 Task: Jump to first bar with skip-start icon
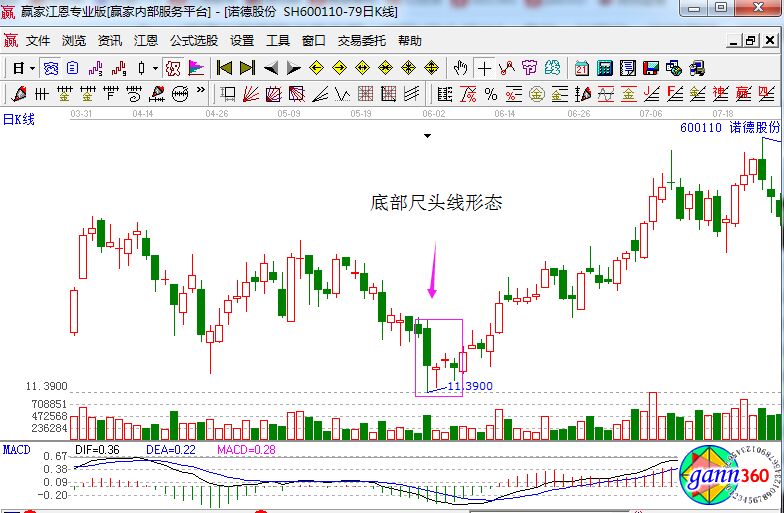tap(225, 68)
